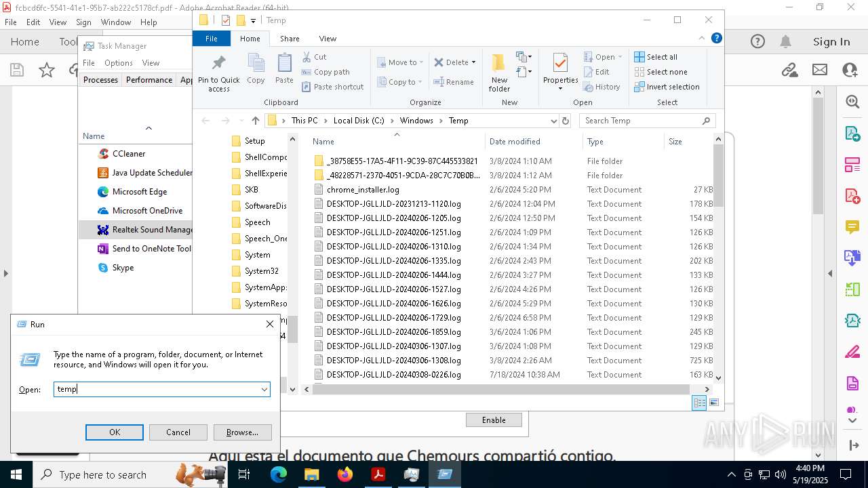Click the Explorer back arrow
The height and width of the screenshot is (488, 868).
pos(206,121)
